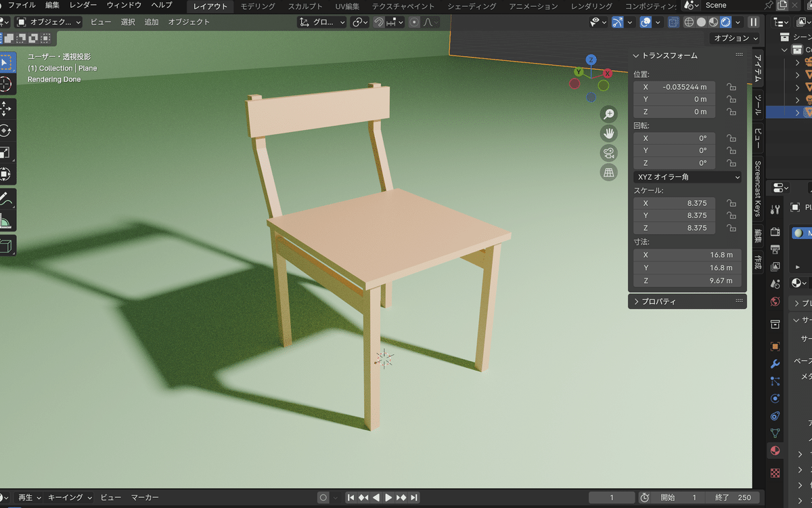Open the shading options dropdown arrow
Image resolution: width=812 pixels, height=508 pixels.
[x=738, y=22]
